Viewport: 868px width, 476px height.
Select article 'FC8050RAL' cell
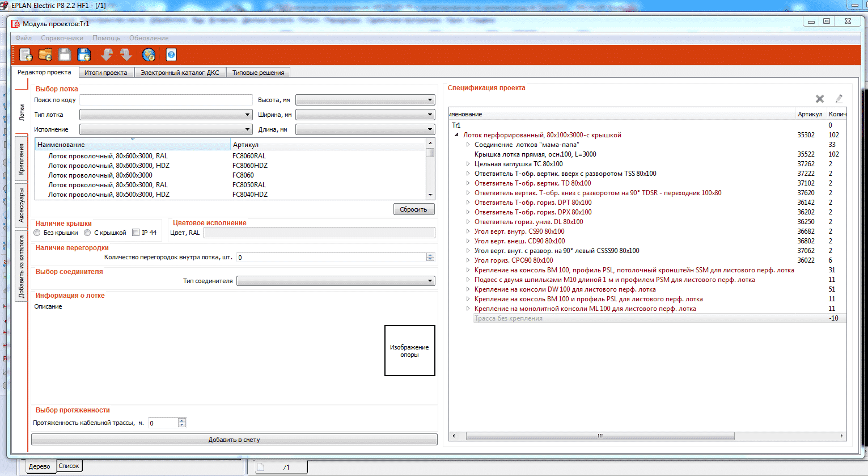[x=249, y=185]
